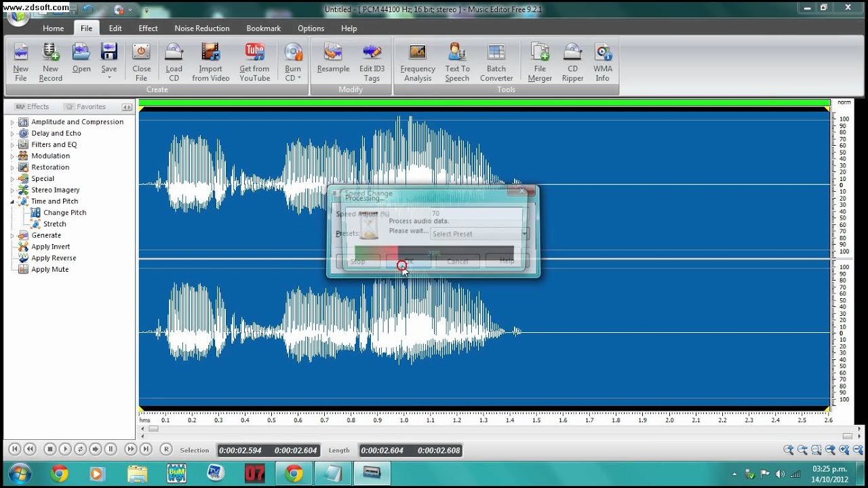Toggle loop playback in transport bar
Image resolution: width=868 pixels, height=488 pixels.
(80, 449)
